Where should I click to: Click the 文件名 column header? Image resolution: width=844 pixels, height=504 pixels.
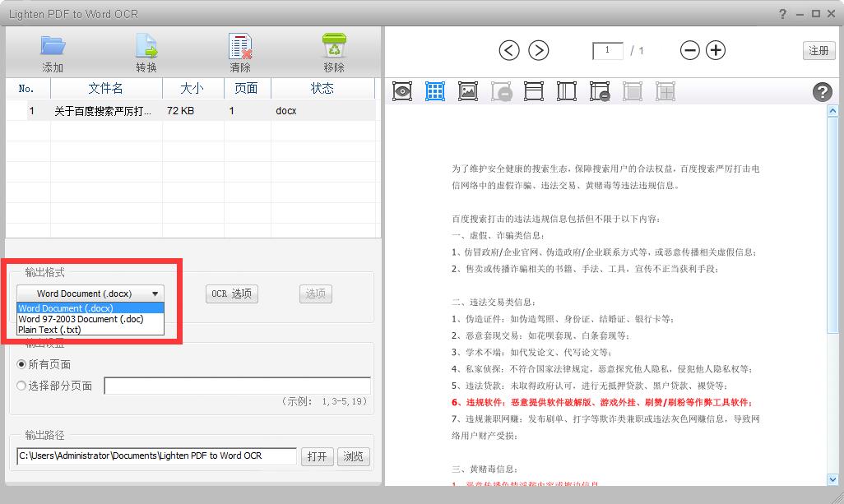(x=106, y=88)
